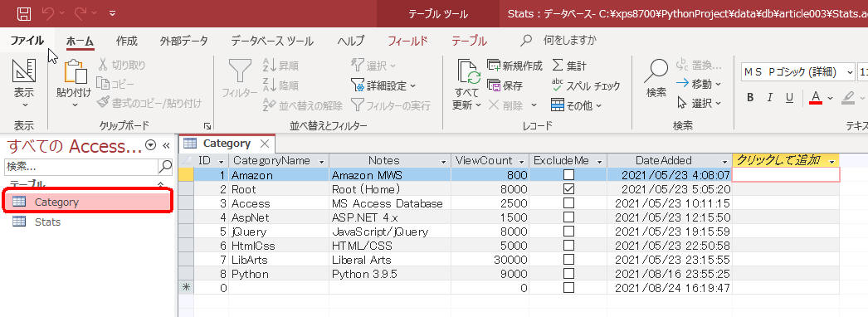Click the Redo arrow in title bar
This screenshot has height=317, width=868.
80,13
